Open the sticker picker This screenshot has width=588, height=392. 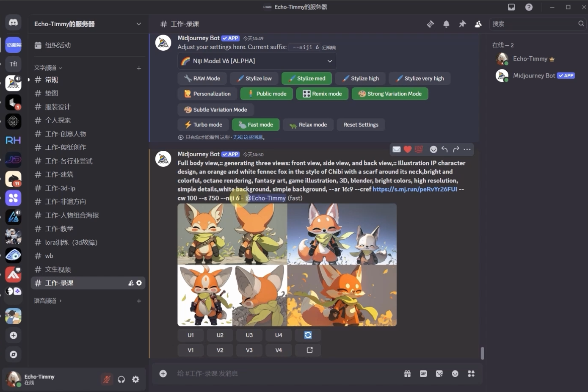coord(439,373)
